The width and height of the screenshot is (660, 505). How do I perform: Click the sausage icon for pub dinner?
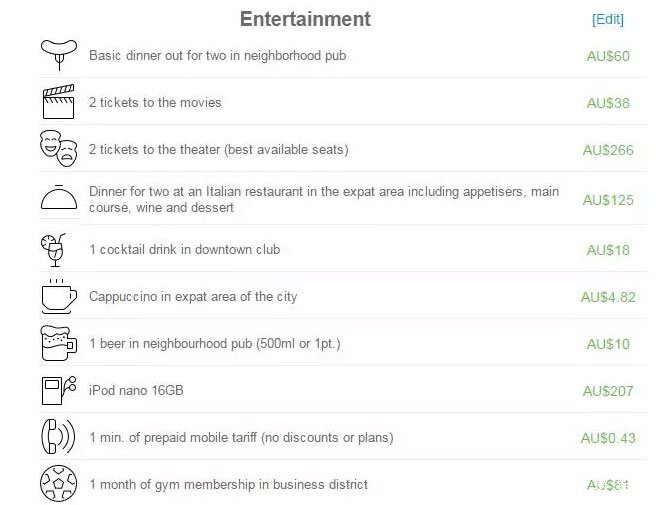(x=58, y=54)
